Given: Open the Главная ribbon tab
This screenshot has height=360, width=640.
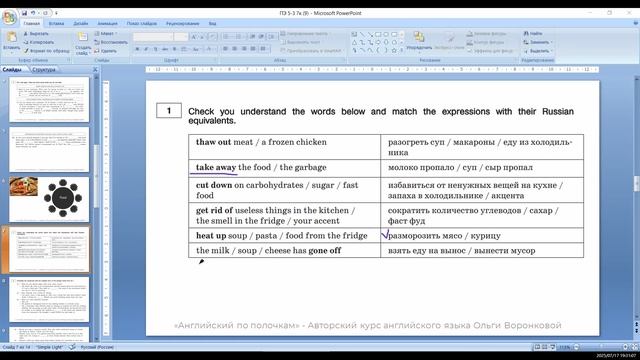Looking at the screenshot, I should click(31, 24).
